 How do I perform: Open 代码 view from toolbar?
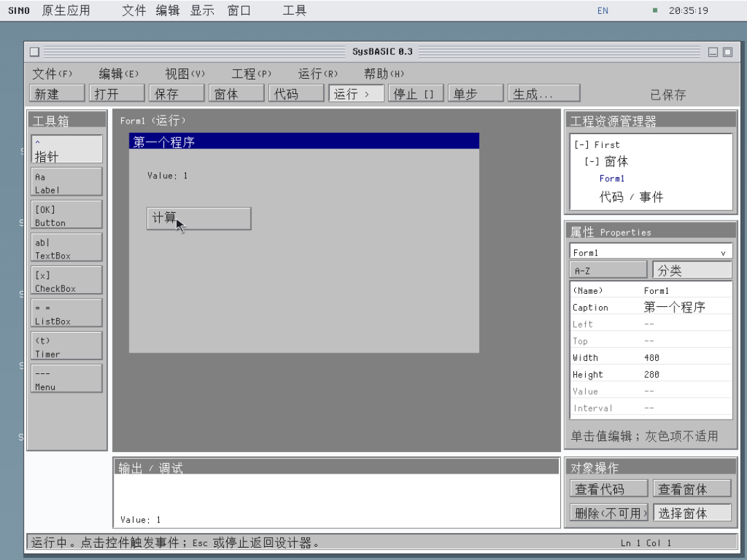point(296,93)
